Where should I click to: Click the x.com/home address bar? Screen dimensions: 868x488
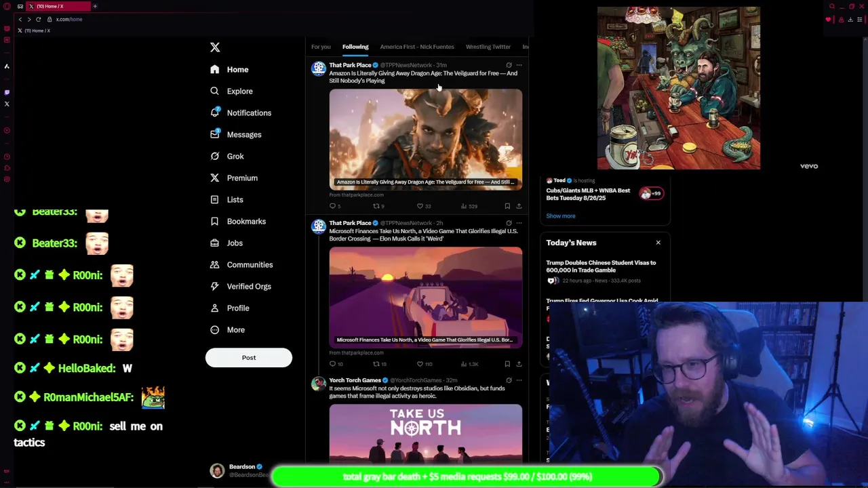[69, 19]
